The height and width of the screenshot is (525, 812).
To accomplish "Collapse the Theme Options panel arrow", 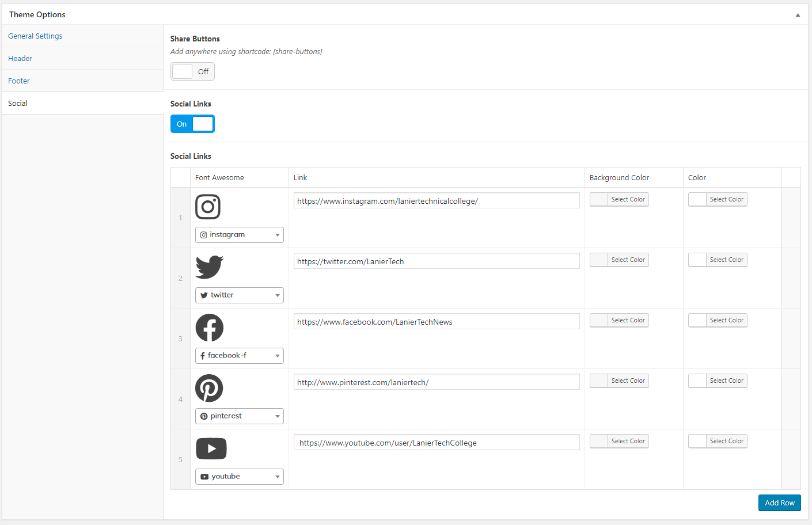I will (798, 15).
